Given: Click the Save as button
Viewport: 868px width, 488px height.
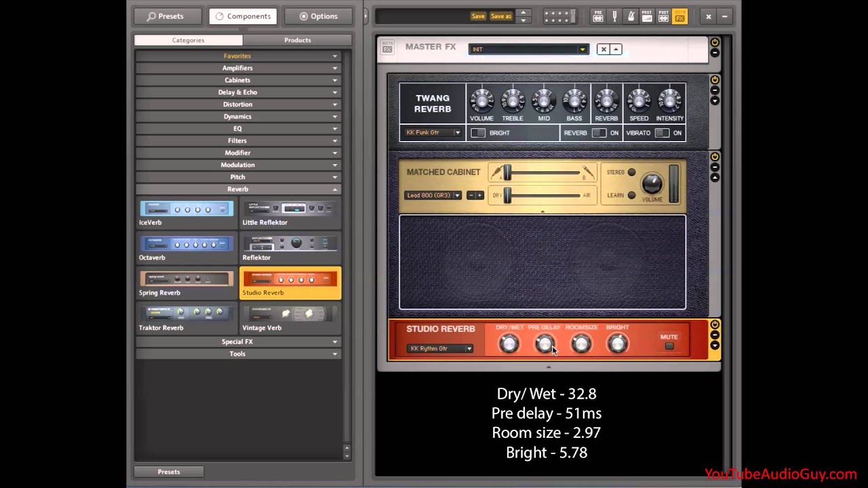Looking at the screenshot, I should pos(500,16).
